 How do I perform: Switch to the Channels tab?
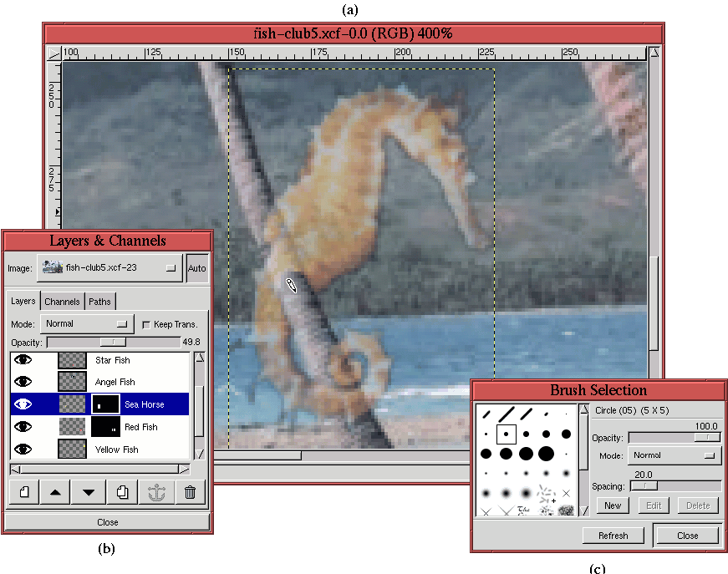click(62, 302)
